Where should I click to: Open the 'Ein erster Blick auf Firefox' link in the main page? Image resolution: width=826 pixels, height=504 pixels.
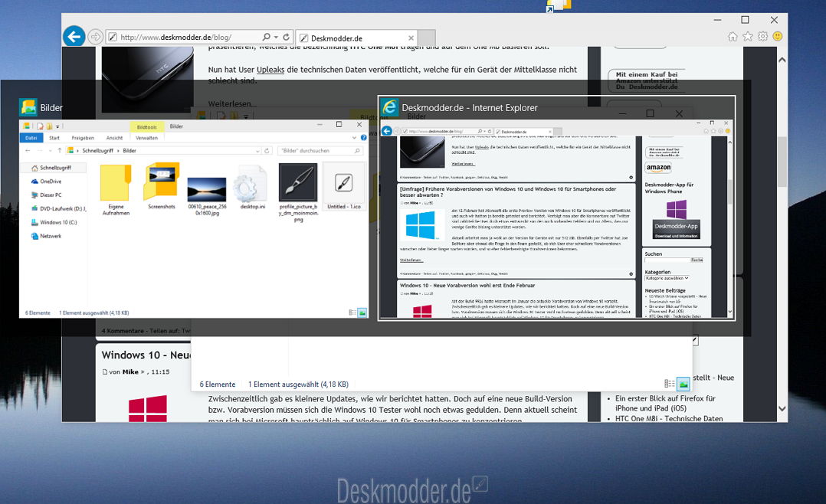(x=665, y=404)
